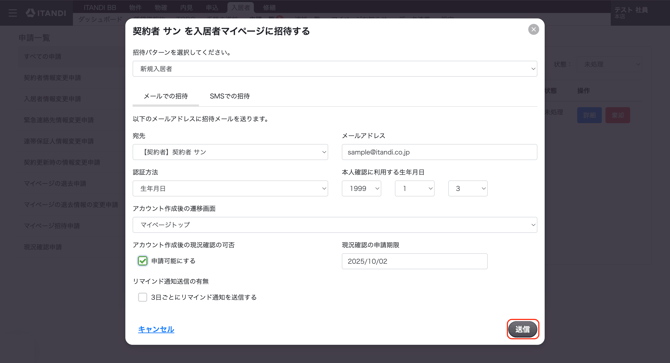Open the birth day dropdown showing 3
Viewport: 670px width, 363px height.
pos(468,188)
